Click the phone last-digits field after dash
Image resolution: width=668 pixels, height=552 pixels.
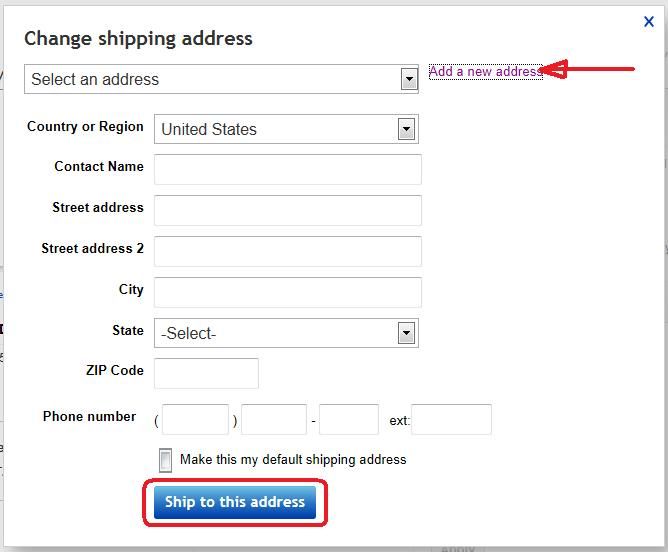[x=348, y=420]
